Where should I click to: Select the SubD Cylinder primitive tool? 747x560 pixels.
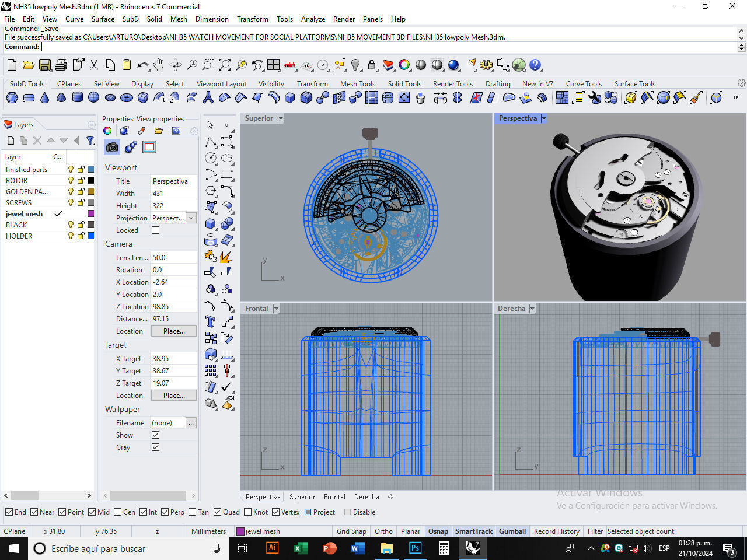coord(77,97)
